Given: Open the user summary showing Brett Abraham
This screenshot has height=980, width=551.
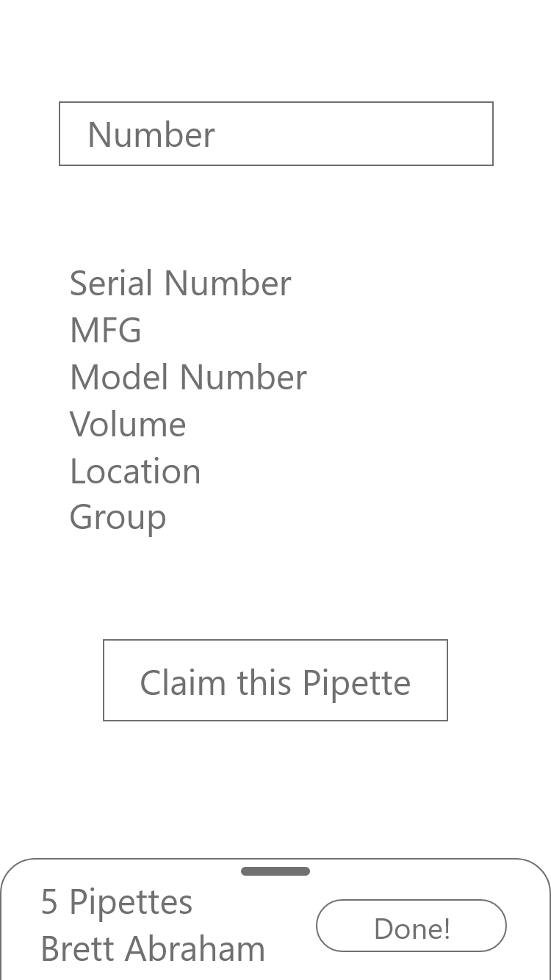Looking at the screenshot, I should [153, 949].
